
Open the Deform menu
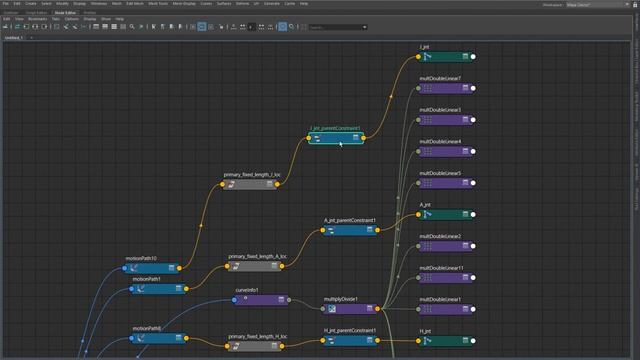(242, 4)
